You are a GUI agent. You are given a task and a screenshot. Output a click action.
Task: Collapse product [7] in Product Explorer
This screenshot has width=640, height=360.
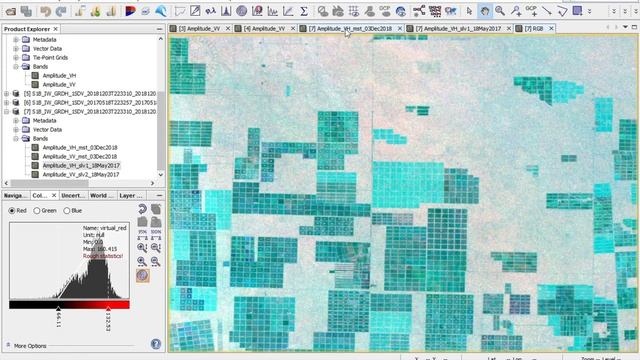tap(7, 111)
